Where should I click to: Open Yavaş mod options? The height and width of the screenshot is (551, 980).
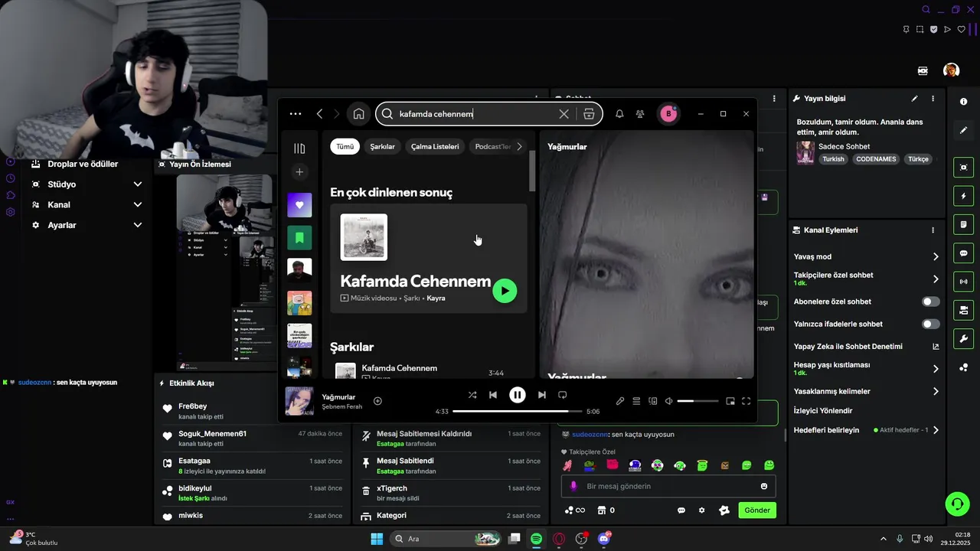click(867, 256)
